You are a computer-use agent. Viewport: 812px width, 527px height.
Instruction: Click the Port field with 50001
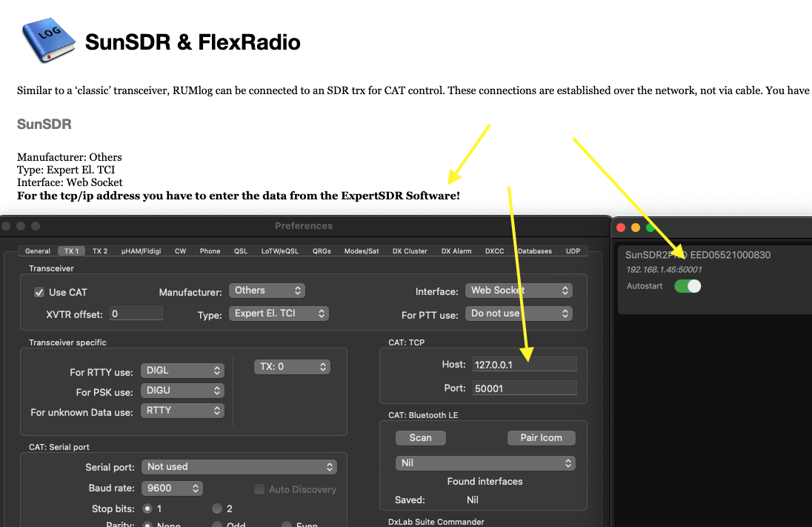525,388
